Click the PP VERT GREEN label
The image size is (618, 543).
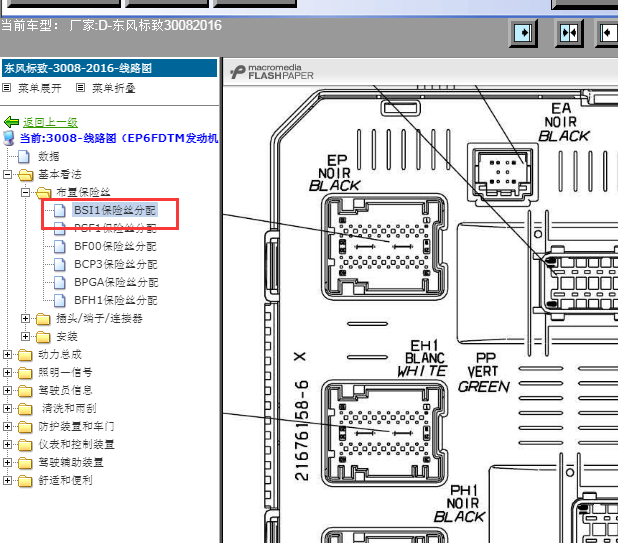pyautogui.click(x=484, y=373)
